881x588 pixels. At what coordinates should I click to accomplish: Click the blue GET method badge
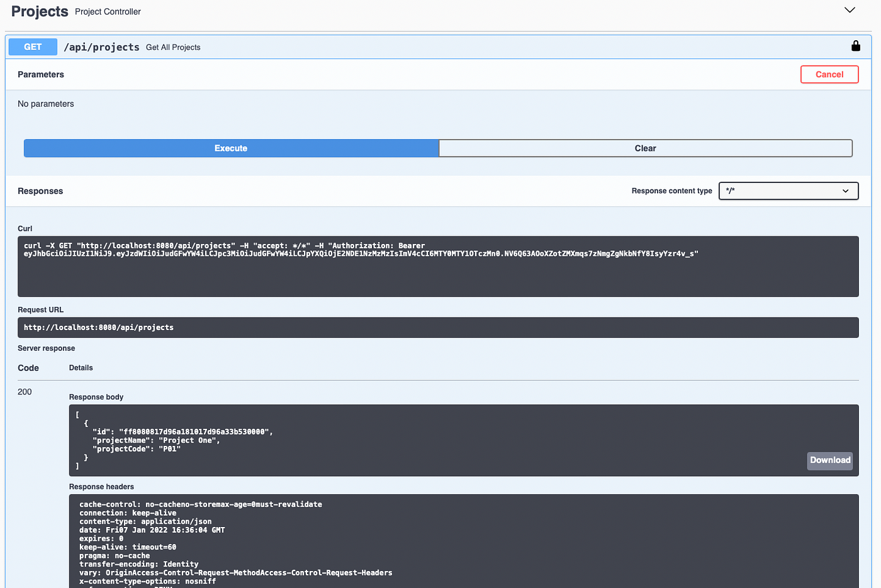point(32,47)
